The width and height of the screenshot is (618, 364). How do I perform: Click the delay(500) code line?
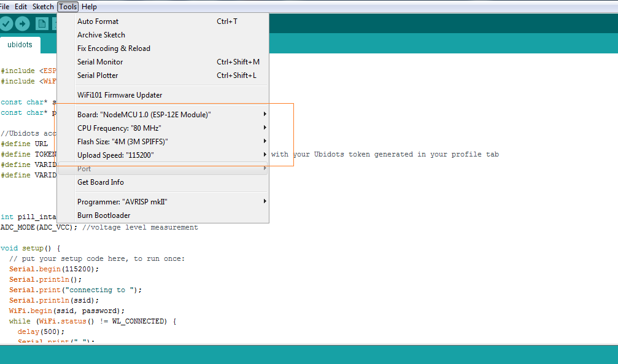pyautogui.click(x=41, y=331)
